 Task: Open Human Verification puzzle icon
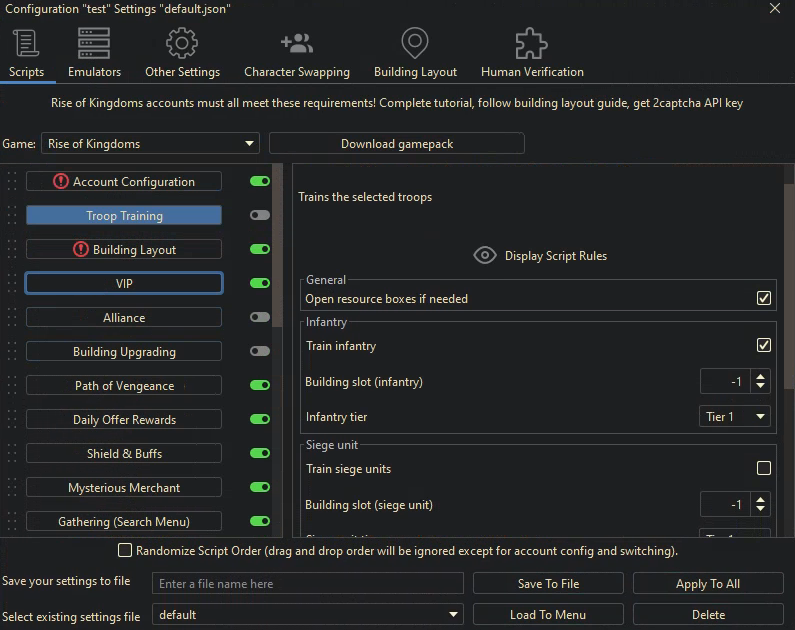531,44
